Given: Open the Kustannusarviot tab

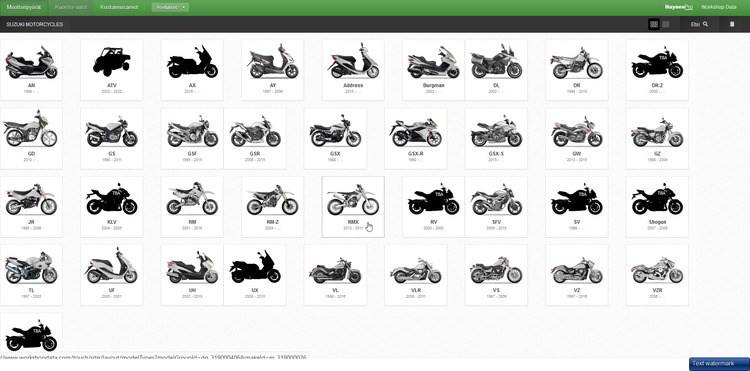Looking at the screenshot, I should [x=119, y=7].
